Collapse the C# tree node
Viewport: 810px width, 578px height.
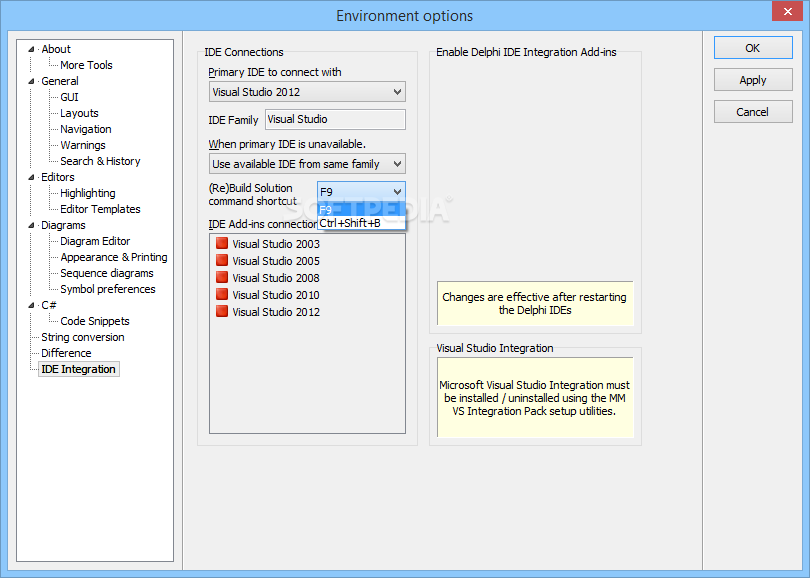click(x=32, y=305)
